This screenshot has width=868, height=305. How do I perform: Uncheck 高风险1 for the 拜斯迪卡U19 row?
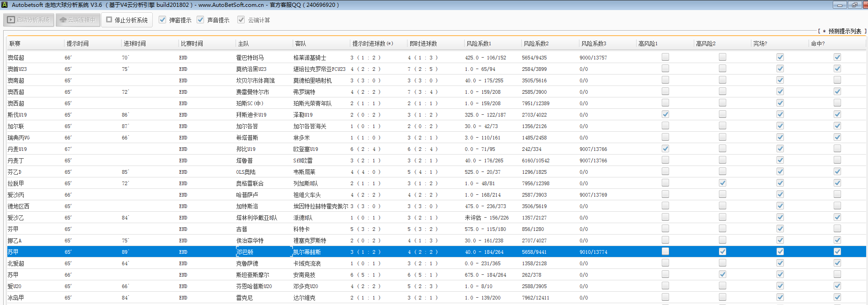[x=665, y=114]
